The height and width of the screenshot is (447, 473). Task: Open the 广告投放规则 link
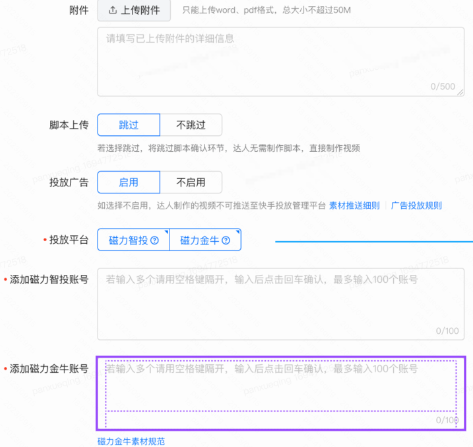pos(416,206)
